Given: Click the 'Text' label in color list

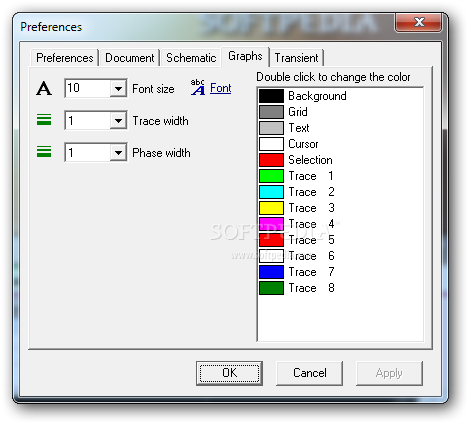Looking at the screenshot, I should pyautogui.click(x=299, y=128).
